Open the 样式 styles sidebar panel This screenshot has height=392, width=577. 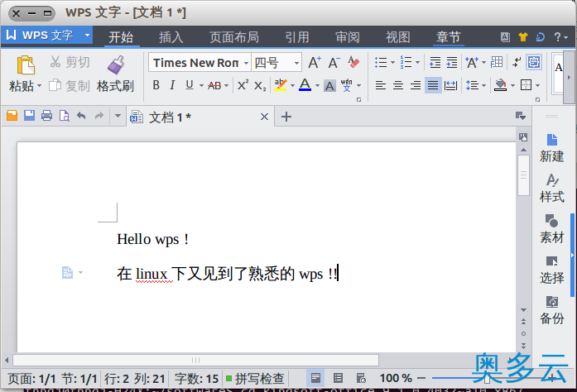[552, 189]
